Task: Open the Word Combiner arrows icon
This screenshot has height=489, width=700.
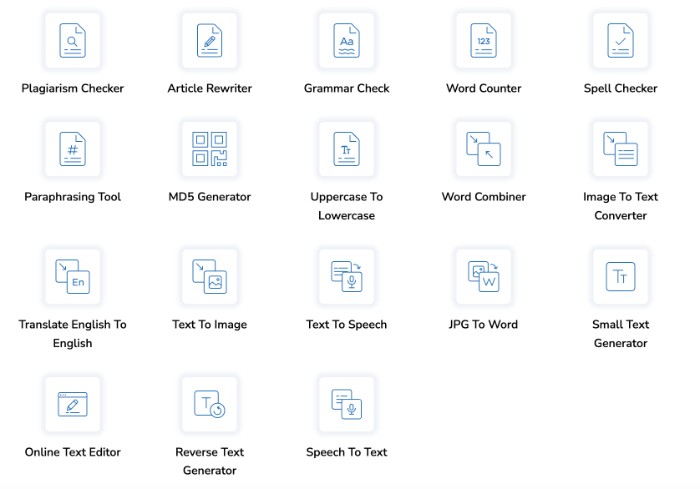Action: pyautogui.click(x=484, y=149)
